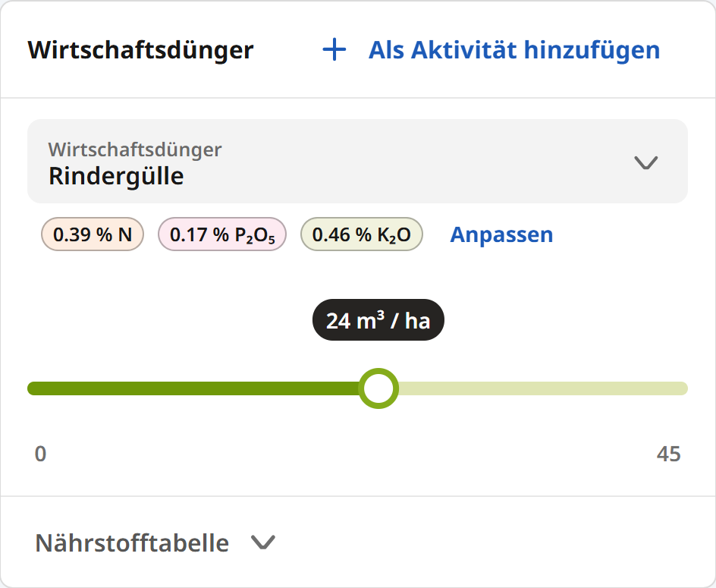Select the pink 0.17 % P2O5 nutrient badge
Viewport: 716px width, 588px height.
point(221,234)
